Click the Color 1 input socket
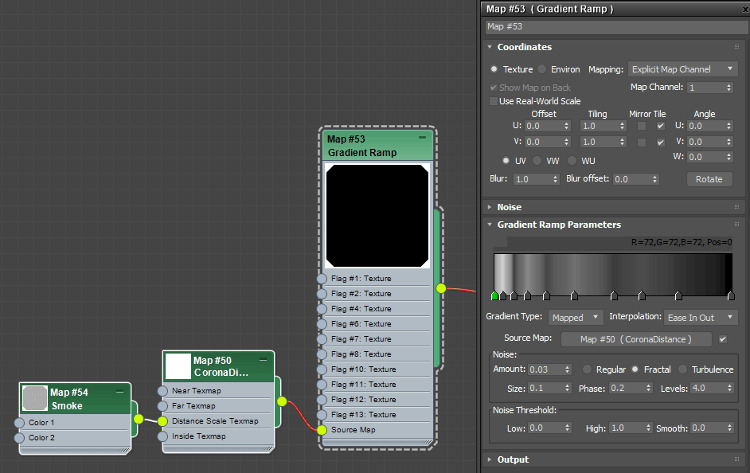This screenshot has height=473, width=750. [19, 422]
